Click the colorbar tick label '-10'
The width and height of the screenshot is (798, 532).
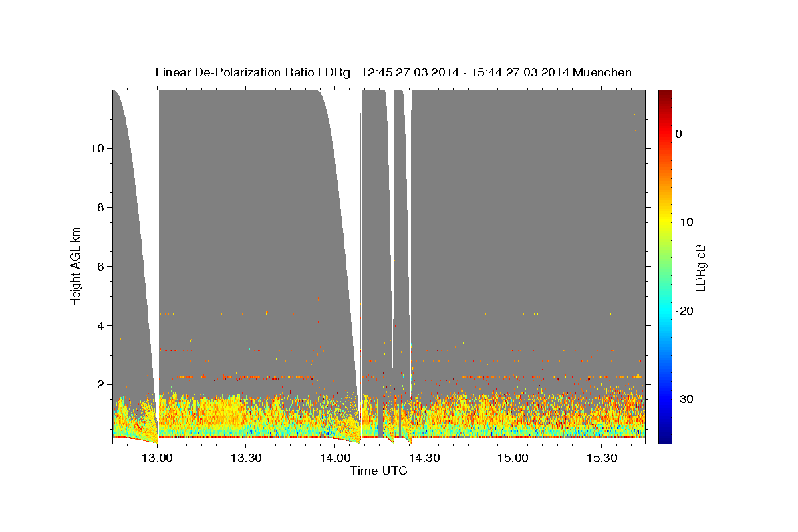pos(685,222)
